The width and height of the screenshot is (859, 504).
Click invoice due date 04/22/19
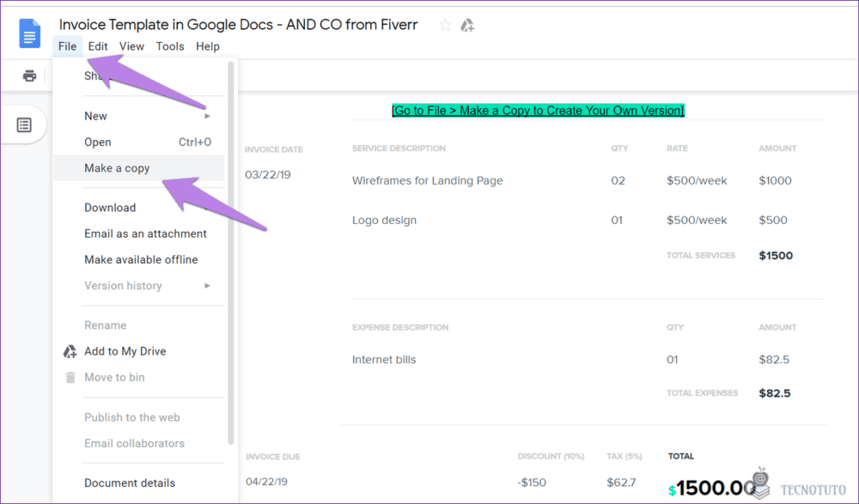[x=267, y=482]
